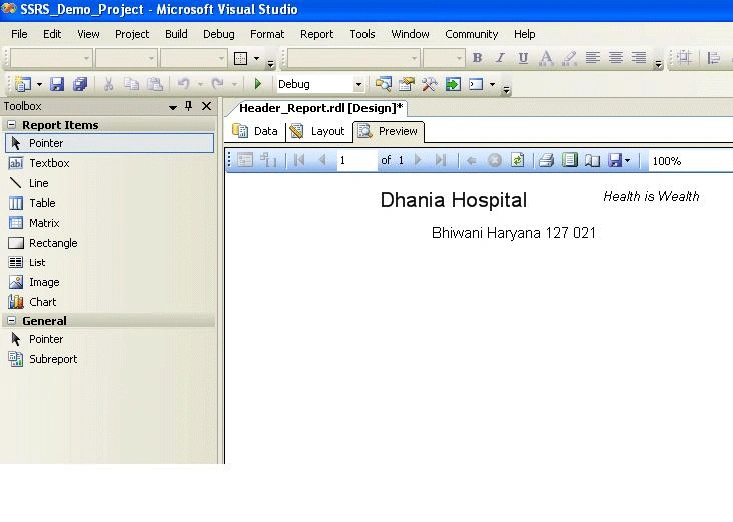Image resolution: width=733 pixels, height=522 pixels.
Task: Collapse the General toolbox section
Action: [x=11, y=321]
